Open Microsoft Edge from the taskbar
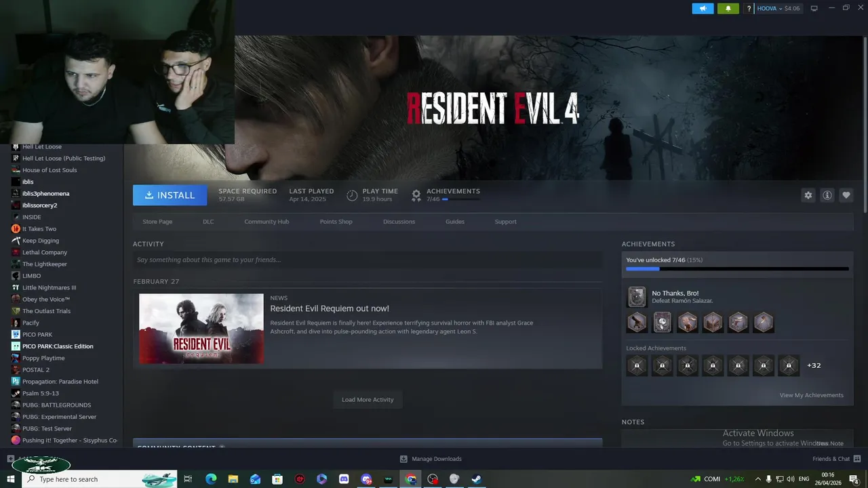The height and width of the screenshot is (488, 868). [x=210, y=479]
